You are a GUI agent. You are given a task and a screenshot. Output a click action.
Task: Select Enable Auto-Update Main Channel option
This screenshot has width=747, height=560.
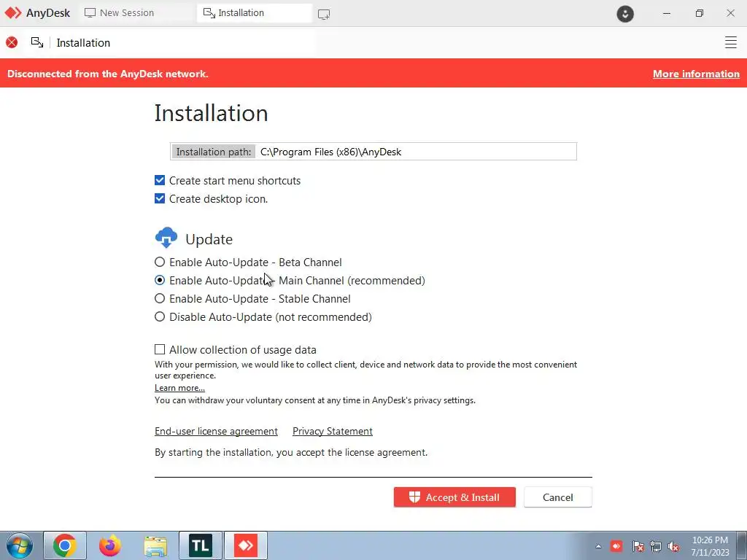click(160, 280)
